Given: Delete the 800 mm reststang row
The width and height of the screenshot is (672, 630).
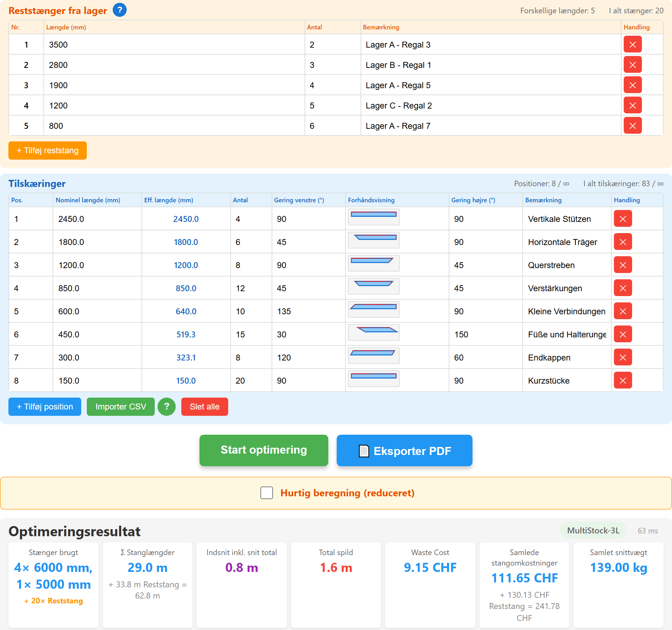Looking at the screenshot, I should pyautogui.click(x=632, y=126).
